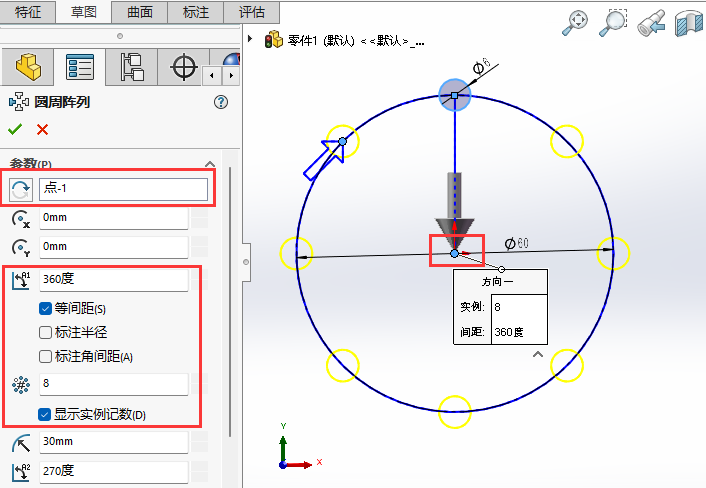Image resolution: width=706 pixels, height=488 pixels.
Task: Click the 圆周阵列 pattern icon in the panel header
Action: pos(18,102)
